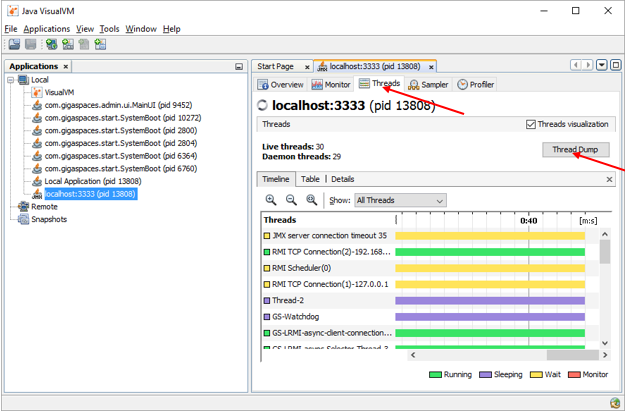This screenshot has height=412, width=625.
Task: Click the VisualVM icon in Applications tree
Action: click(x=37, y=92)
